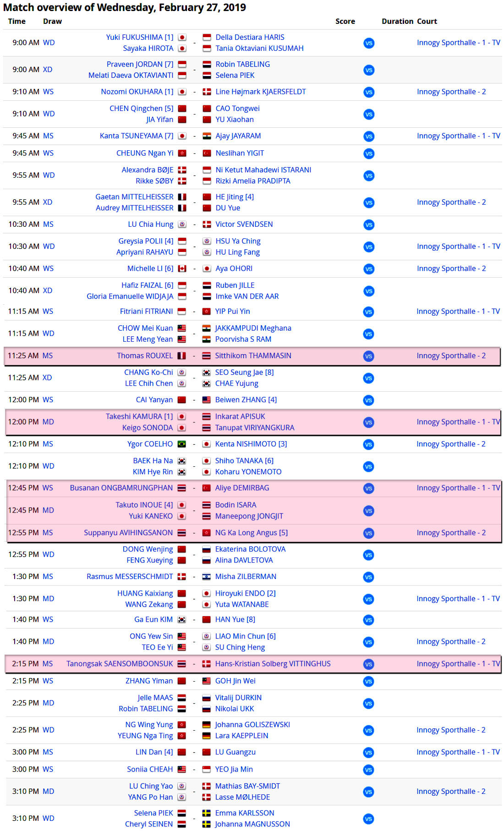Click VS icon for Hafiz FAIZAL match

(369, 291)
